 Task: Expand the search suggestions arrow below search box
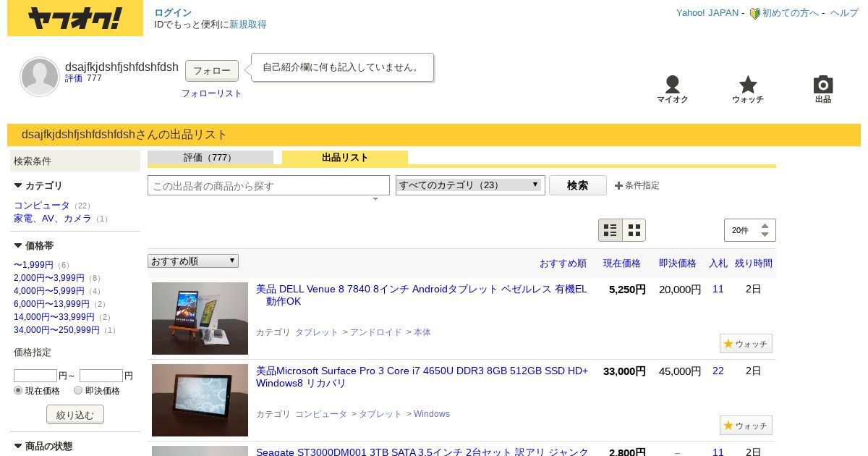375,199
